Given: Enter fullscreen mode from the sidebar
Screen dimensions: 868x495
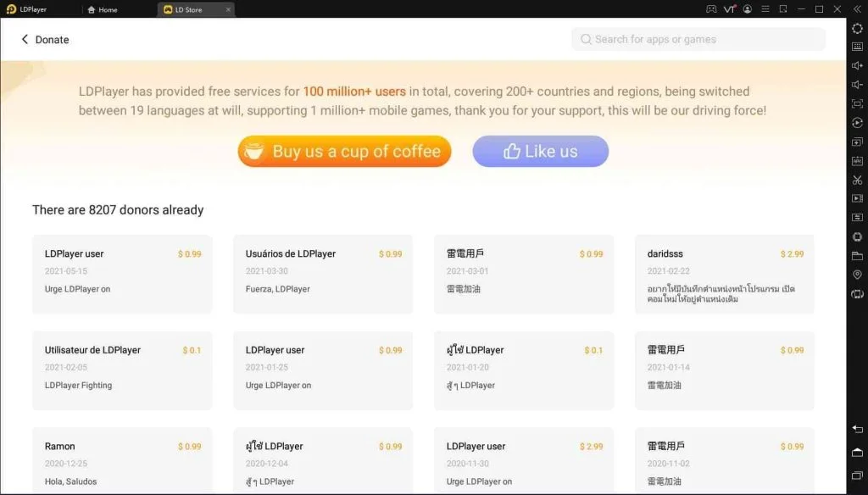Looking at the screenshot, I should (857, 103).
